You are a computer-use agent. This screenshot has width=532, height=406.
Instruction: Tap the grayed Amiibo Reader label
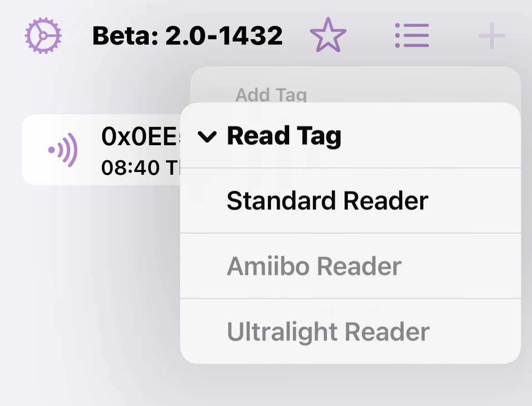point(314,266)
